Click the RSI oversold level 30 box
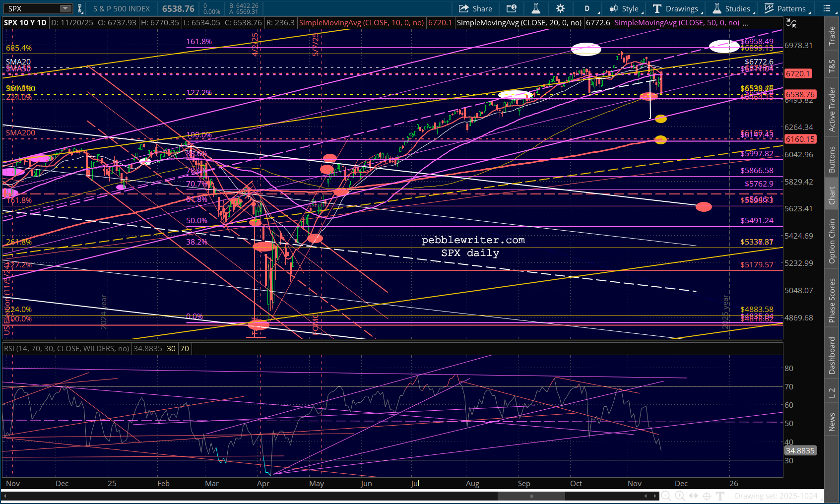 tap(171, 349)
